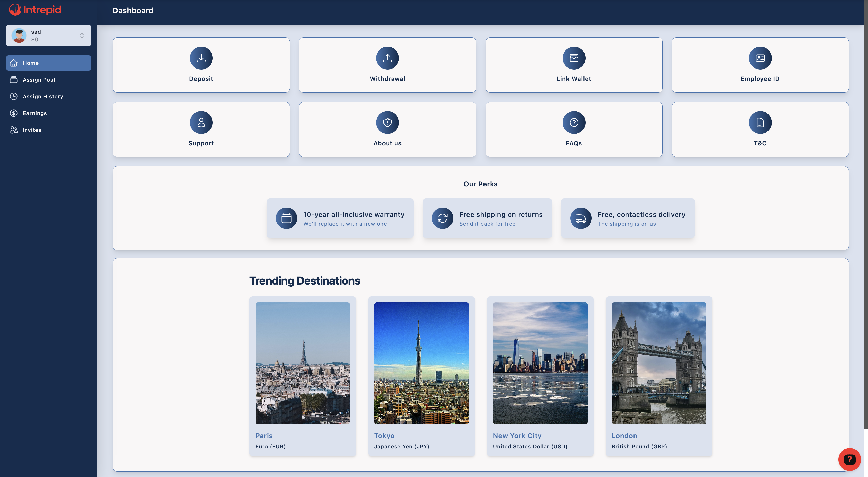Image resolution: width=868 pixels, height=477 pixels.
Task: Select Home in the sidebar
Action: (x=31, y=63)
